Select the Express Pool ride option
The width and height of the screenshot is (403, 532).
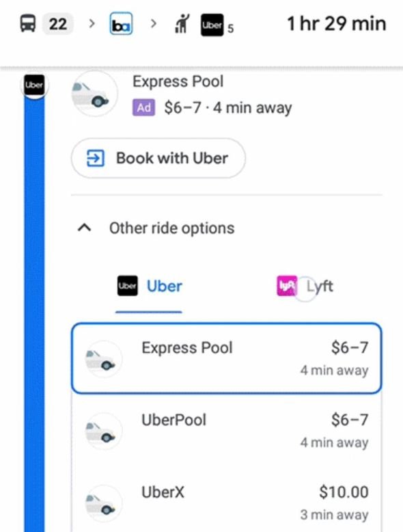pyautogui.click(x=226, y=358)
